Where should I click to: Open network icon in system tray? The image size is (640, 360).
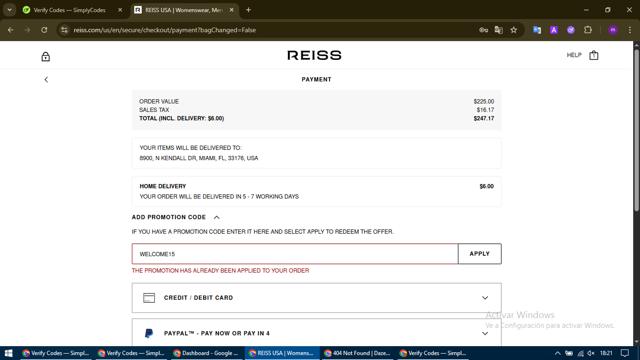click(580, 353)
